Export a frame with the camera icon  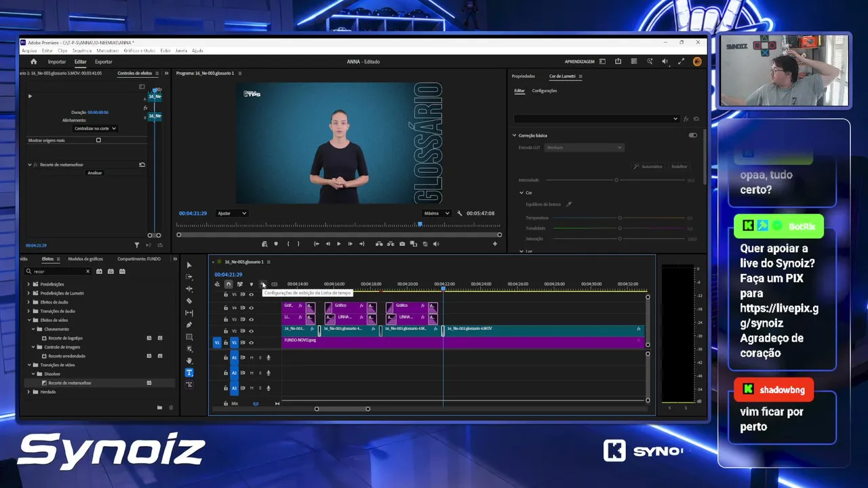[402, 244]
